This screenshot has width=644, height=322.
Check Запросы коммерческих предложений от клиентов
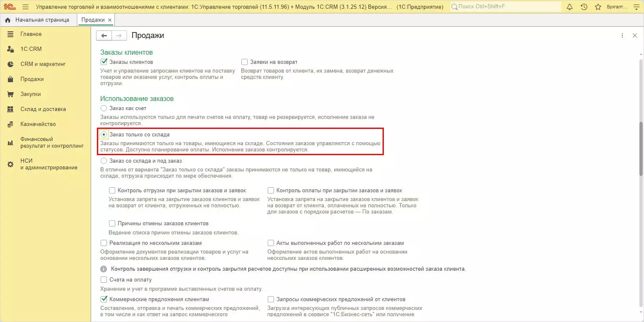coord(271,299)
